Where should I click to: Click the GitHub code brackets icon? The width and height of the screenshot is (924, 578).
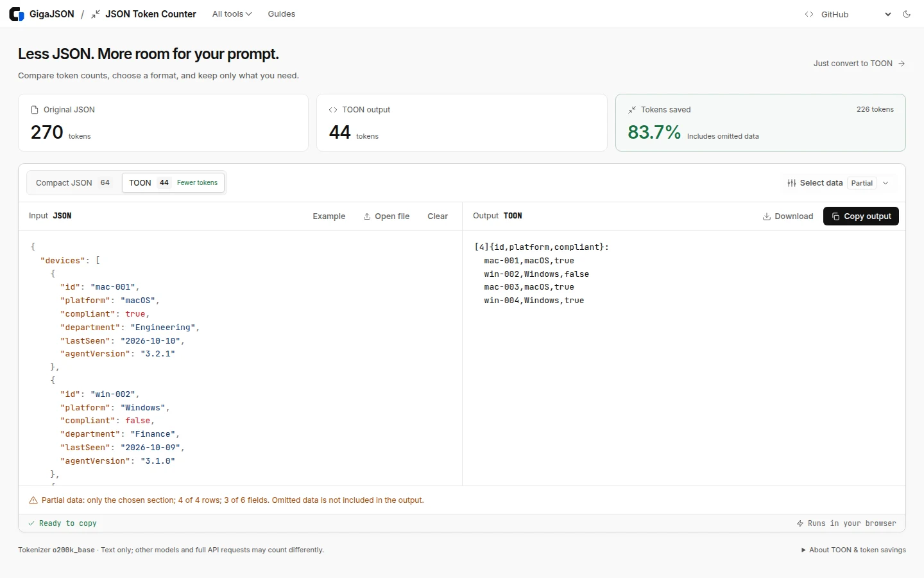click(x=809, y=14)
